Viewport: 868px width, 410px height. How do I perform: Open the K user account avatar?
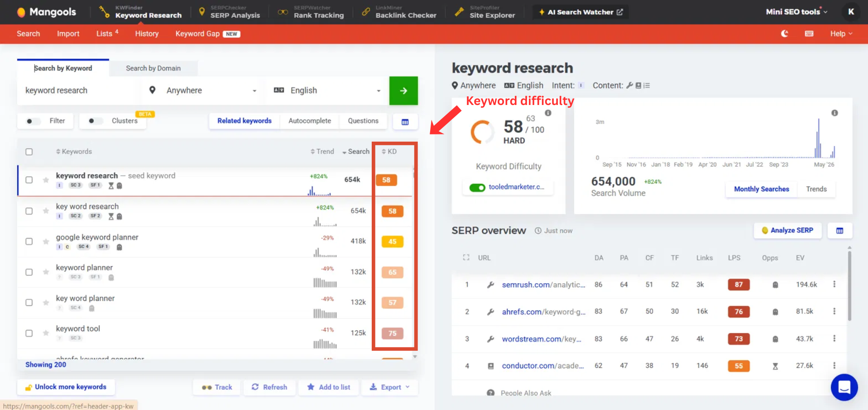(851, 12)
